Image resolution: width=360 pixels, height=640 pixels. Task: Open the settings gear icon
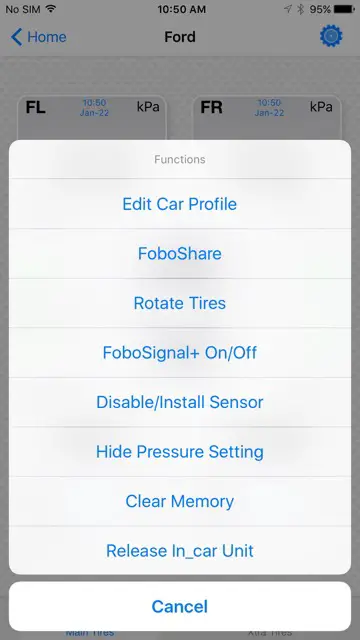coord(331,36)
